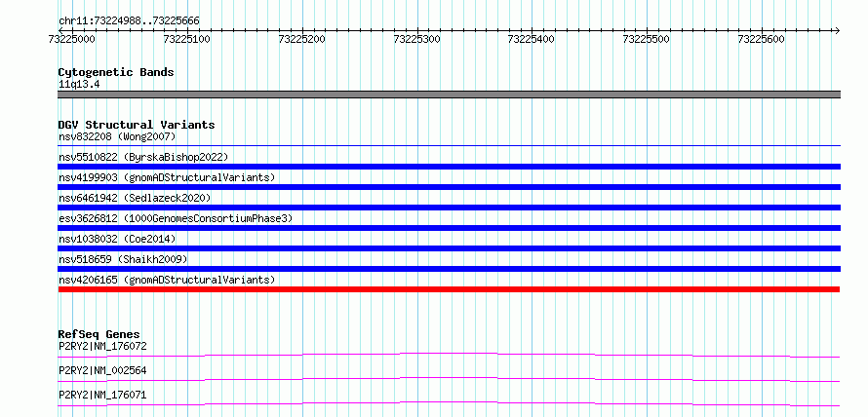Screen dimensions: 868x417
Task: Click the nsv1038032 (Coe2014) label
Action: (117, 239)
